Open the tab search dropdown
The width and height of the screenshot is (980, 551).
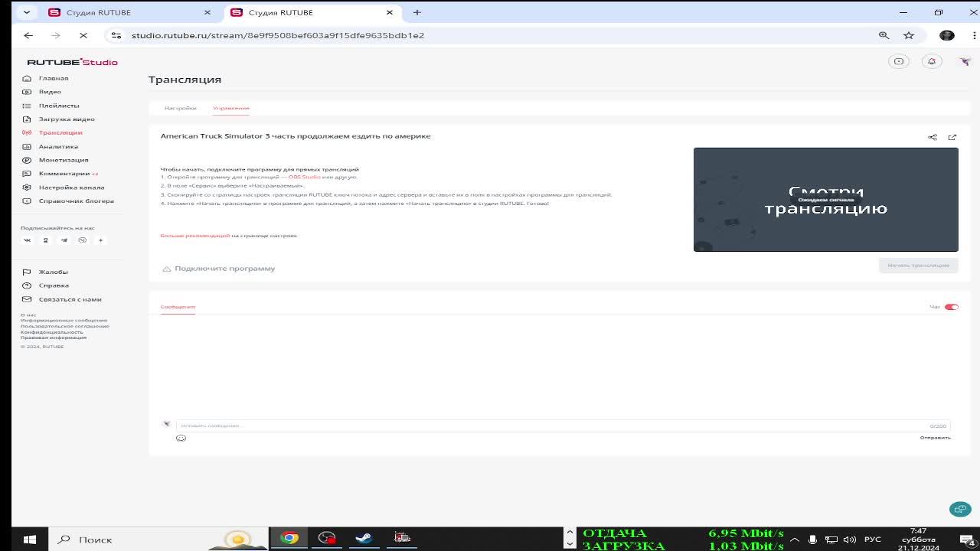point(26,12)
